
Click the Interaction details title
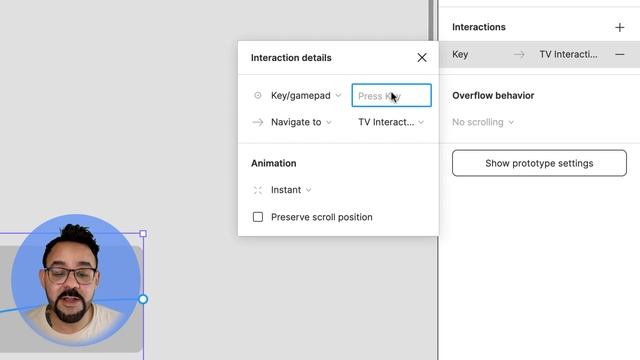[291, 58]
